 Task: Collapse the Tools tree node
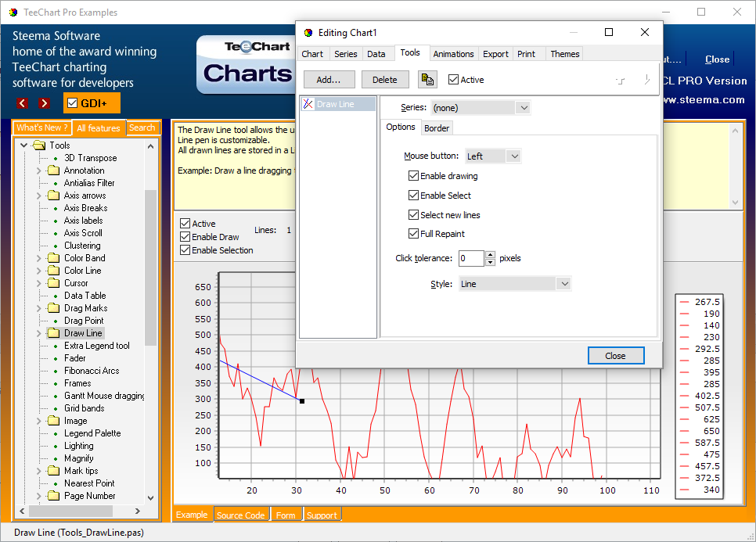(23, 145)
